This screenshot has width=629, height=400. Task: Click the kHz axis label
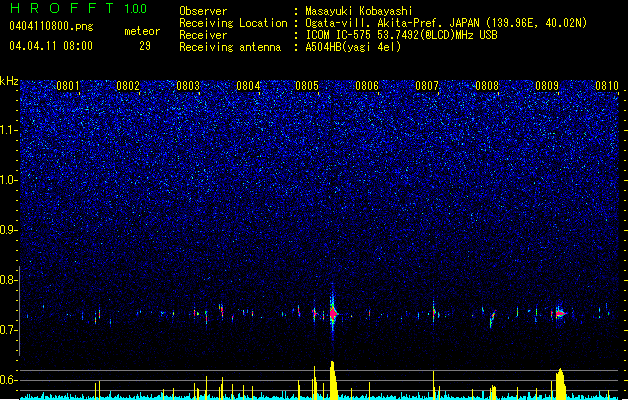(9, 81)
